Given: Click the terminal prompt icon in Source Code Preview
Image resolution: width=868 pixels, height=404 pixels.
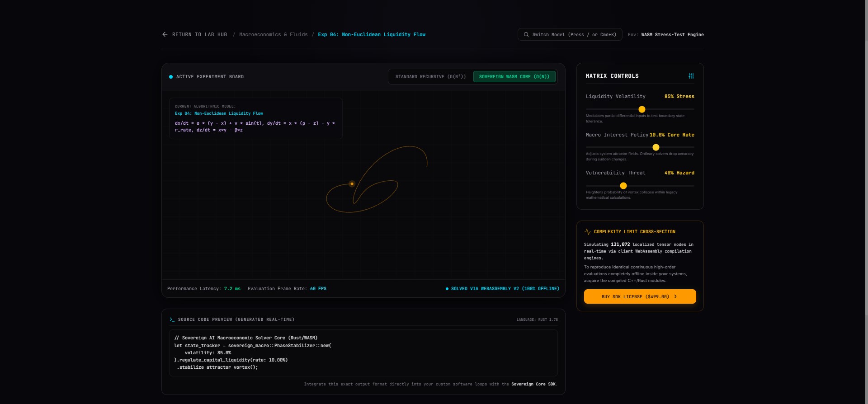Looking at the screenshot, I should [172, 319].
